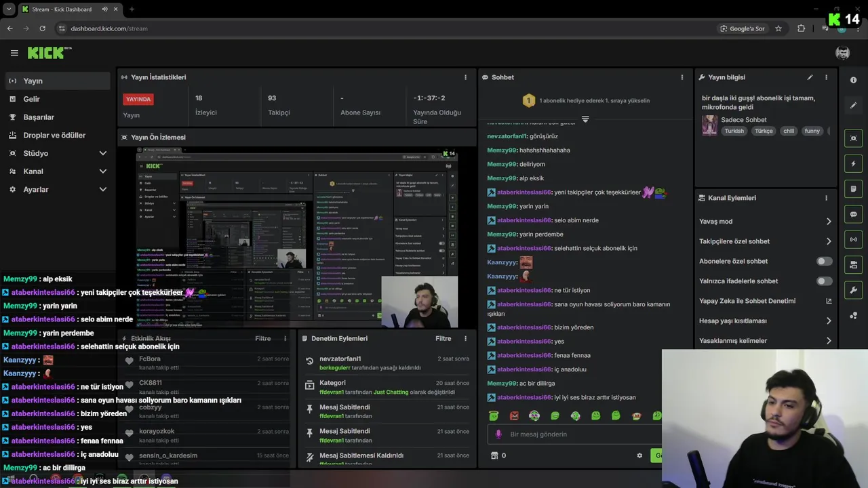Click Google'a Sor in the address bar

743,28
